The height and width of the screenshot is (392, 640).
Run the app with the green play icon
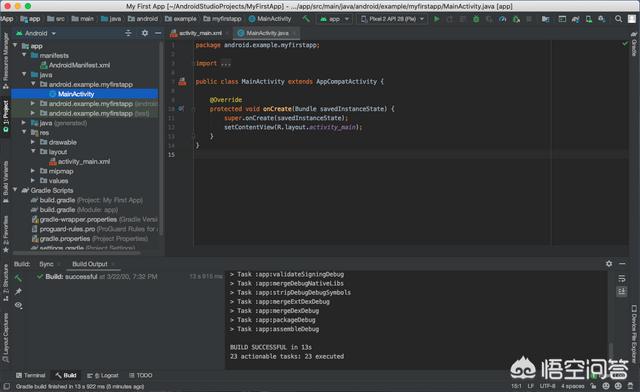tap(437, 19)
